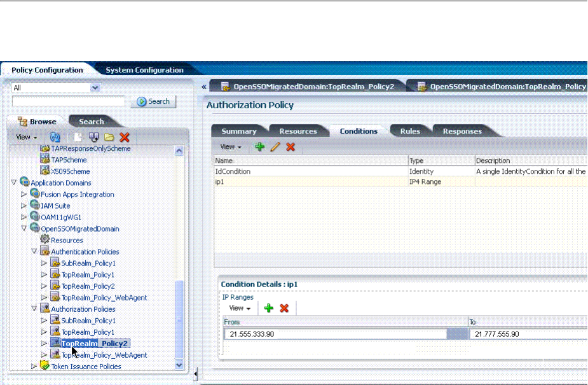Click the Authentication Policies folder icon
Screen dimensions: 588x385
click(x=44, y=251)
